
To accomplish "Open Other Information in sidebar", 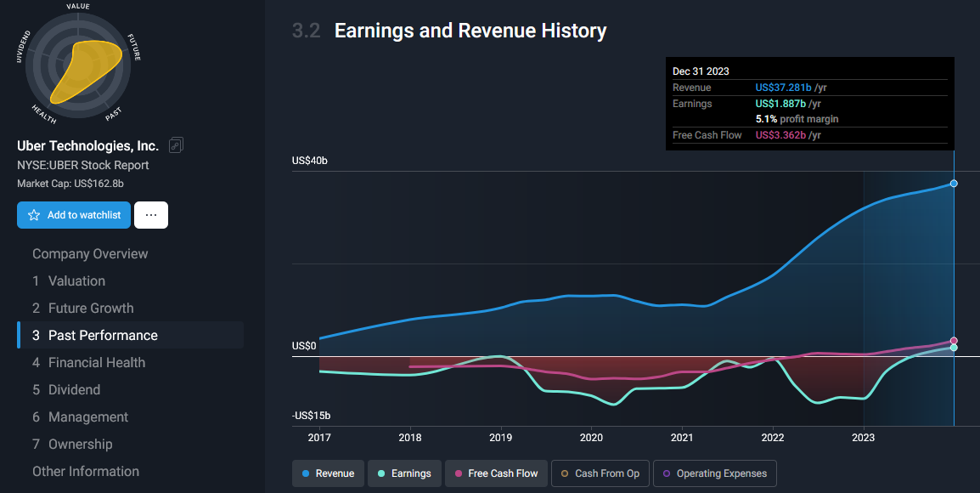I will [86, 471].
